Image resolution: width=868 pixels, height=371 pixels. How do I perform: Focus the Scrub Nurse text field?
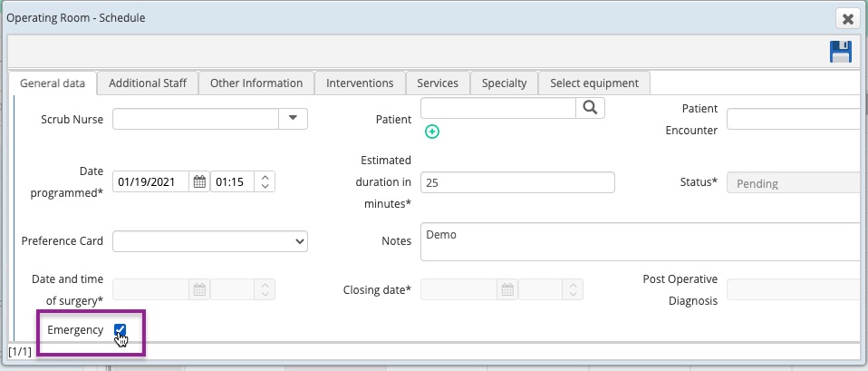point(196,119)
